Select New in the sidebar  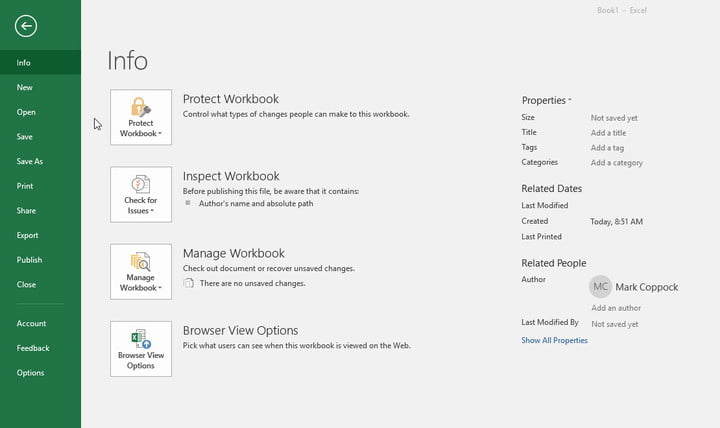(x=25, y=87)
